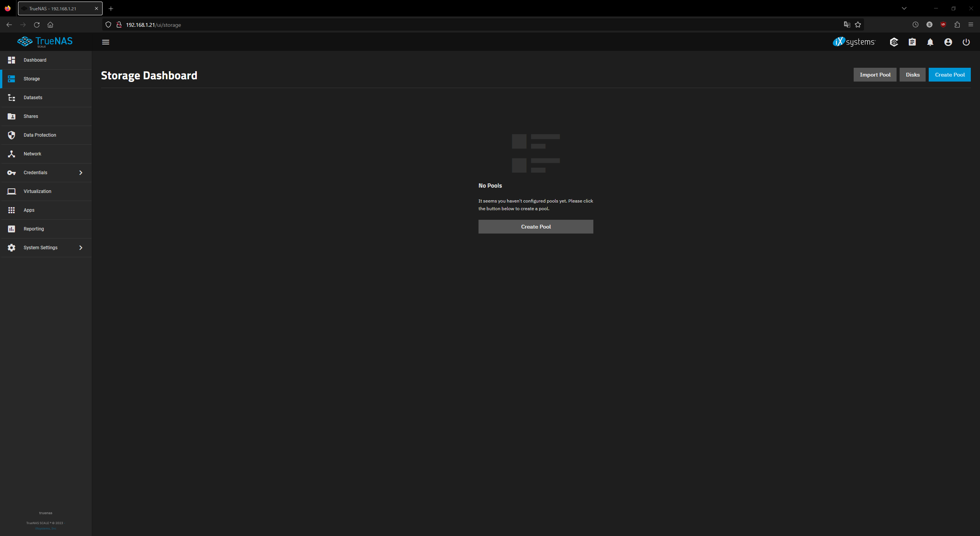Open the Disks button
This screenshot has height=536, width=980.
click(x=912, y=75)
